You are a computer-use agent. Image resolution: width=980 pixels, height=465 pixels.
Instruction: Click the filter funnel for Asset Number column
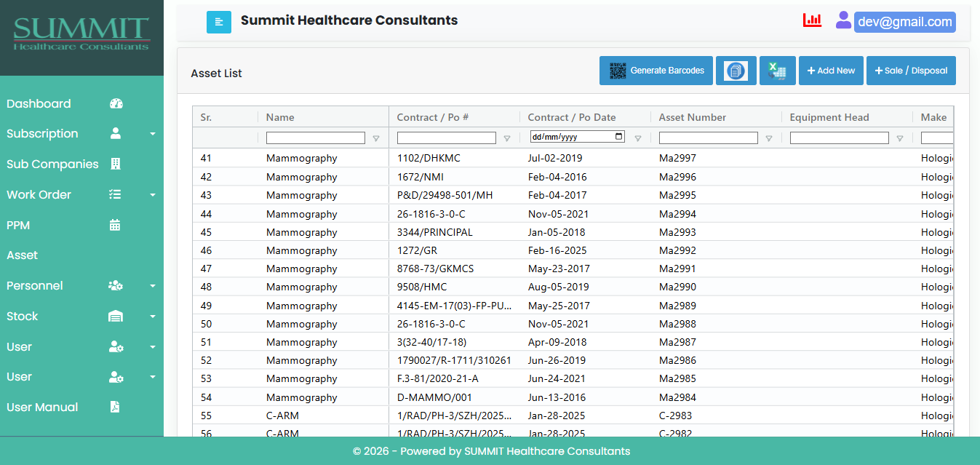pos(769,138)
